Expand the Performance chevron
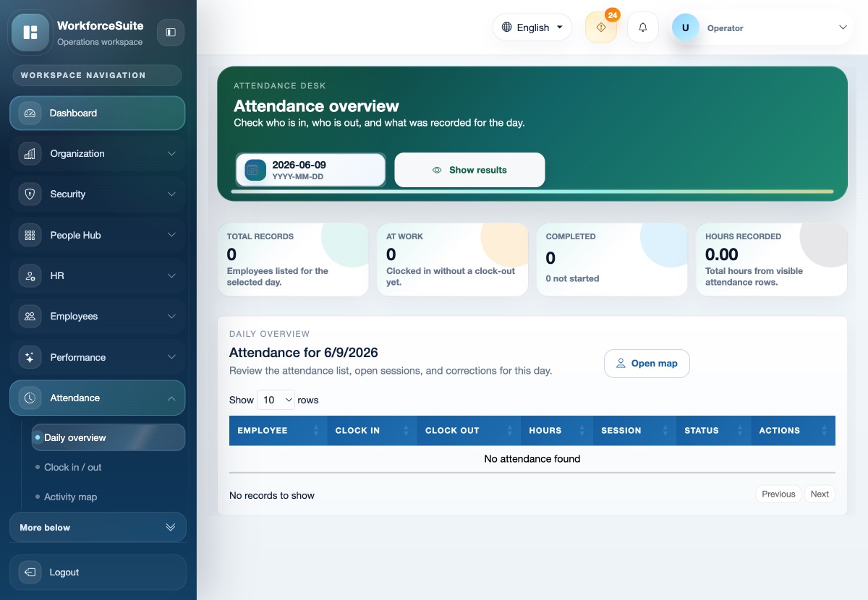Image resolution: width=868 pixels, height=600 pixels. pos(171,357)
